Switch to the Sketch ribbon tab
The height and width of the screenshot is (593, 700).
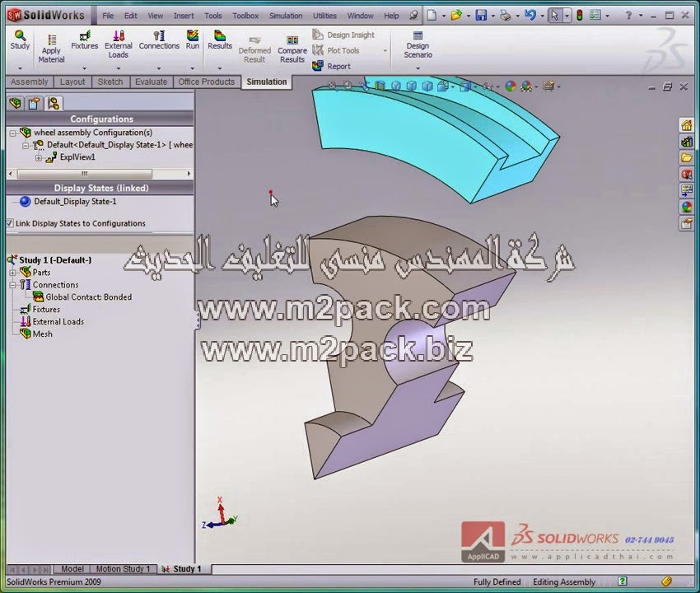(110, 82)
